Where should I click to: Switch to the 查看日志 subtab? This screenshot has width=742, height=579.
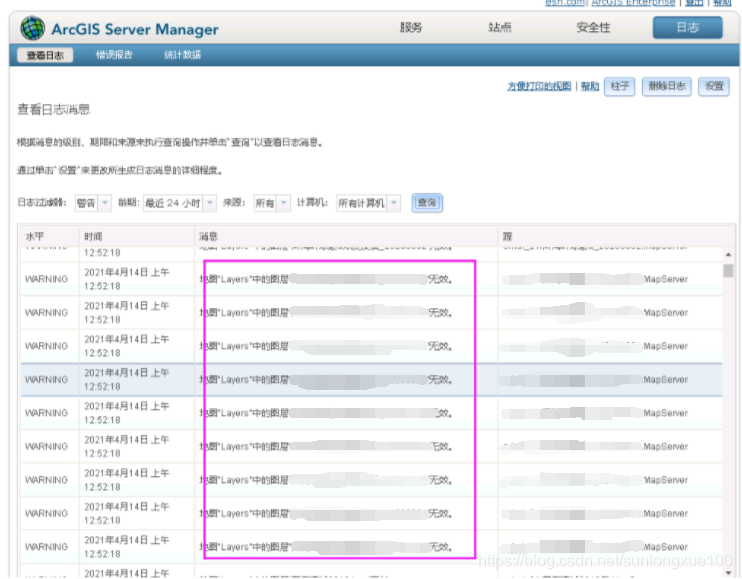(x=45, y=55)
